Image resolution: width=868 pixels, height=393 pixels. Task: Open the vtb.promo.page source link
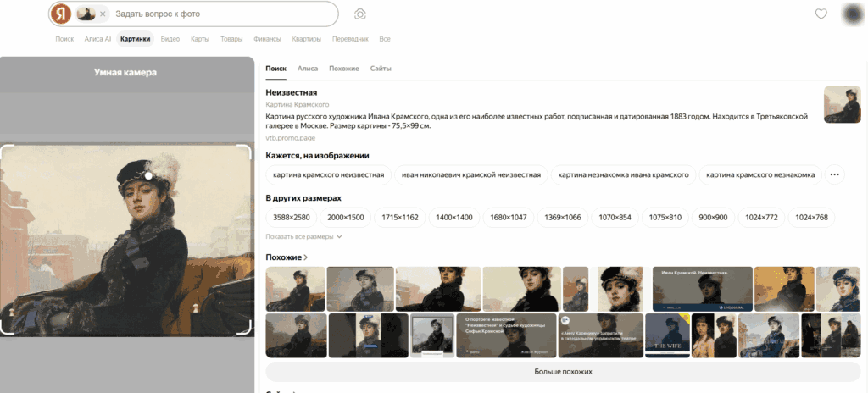(x=291, y=138)
